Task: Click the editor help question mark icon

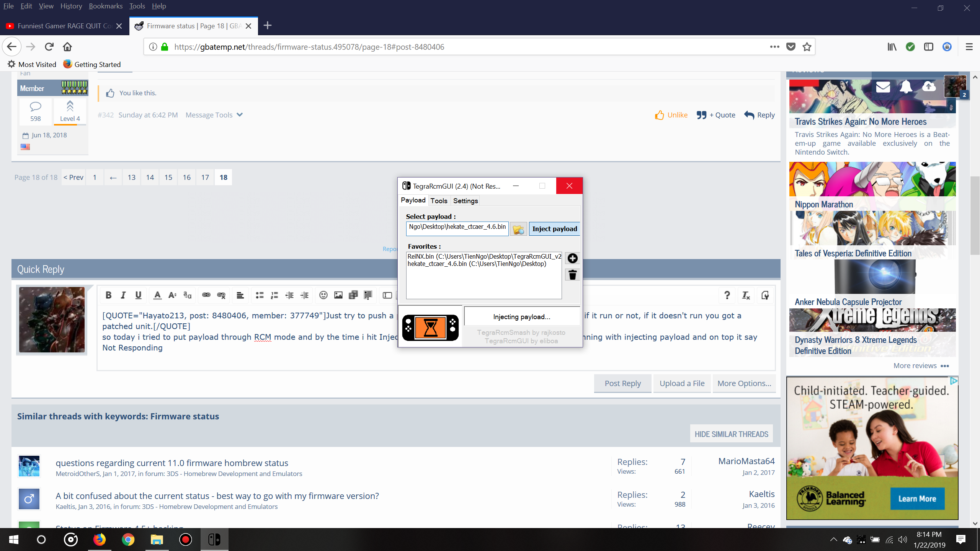Action: [x=727, y=295]
